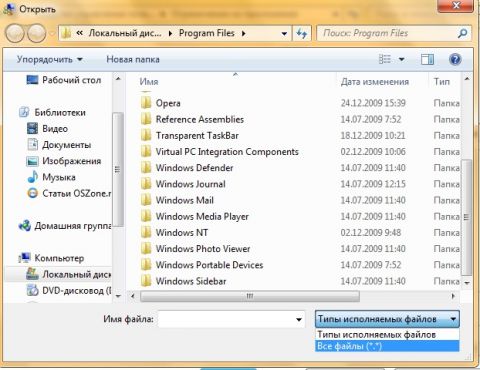Click the Windows Mail folder icon
This screenshot has height=370, width=480.
click(146, 200)
